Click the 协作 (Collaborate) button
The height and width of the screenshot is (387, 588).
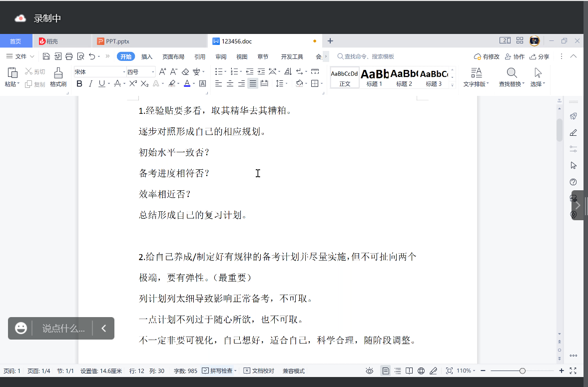coord(515,56)
